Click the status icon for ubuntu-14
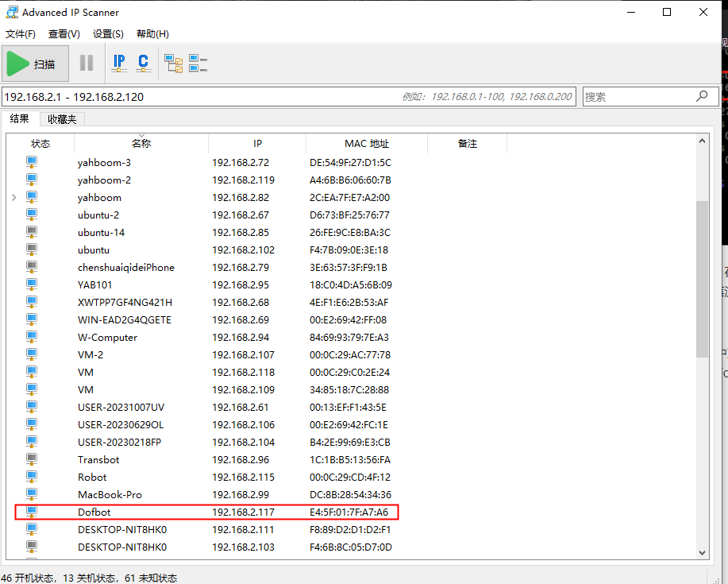Image resolution: width=728 pixels, height=584 pixels. (x=32, y=232)
